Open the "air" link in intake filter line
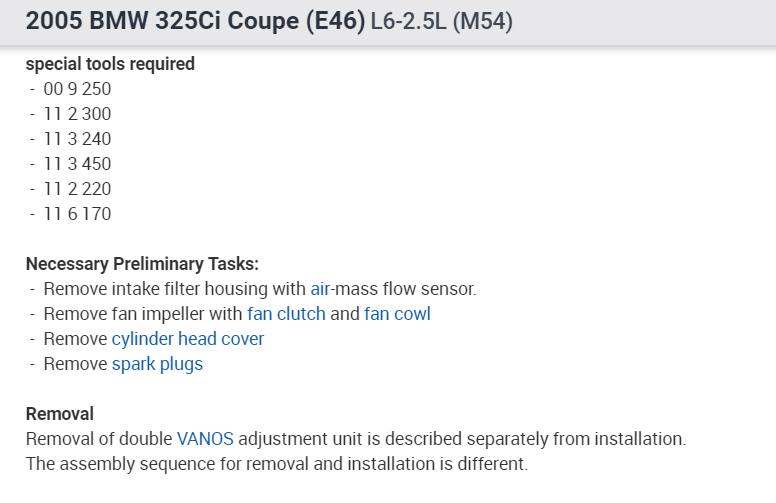The image size is (776, 503). [x=320, y=289]
